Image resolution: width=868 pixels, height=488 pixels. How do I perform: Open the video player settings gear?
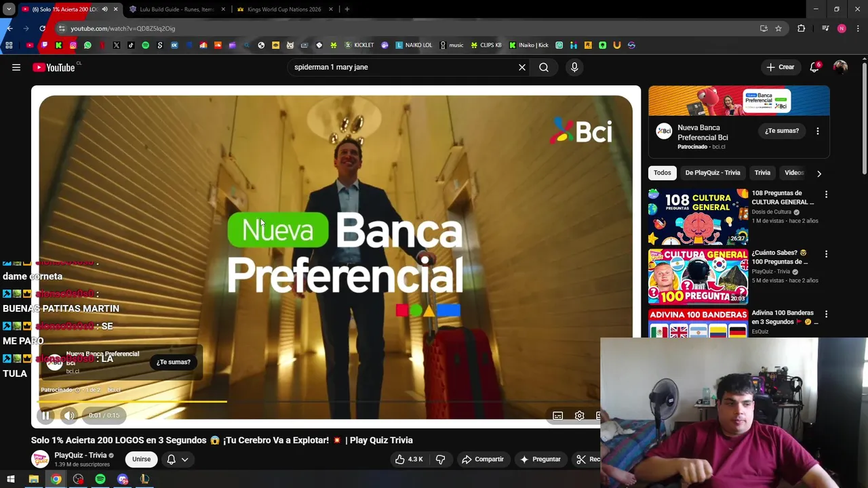[579, 415]
